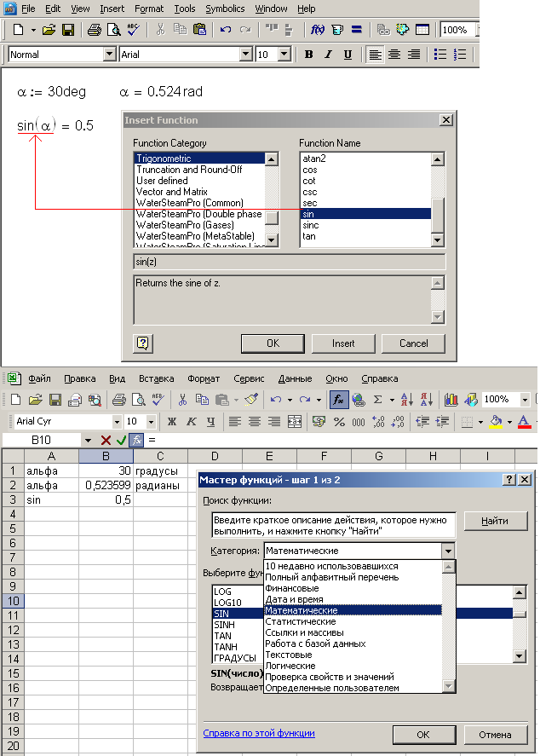Open Excel zoom 100% dropdown

525,399
